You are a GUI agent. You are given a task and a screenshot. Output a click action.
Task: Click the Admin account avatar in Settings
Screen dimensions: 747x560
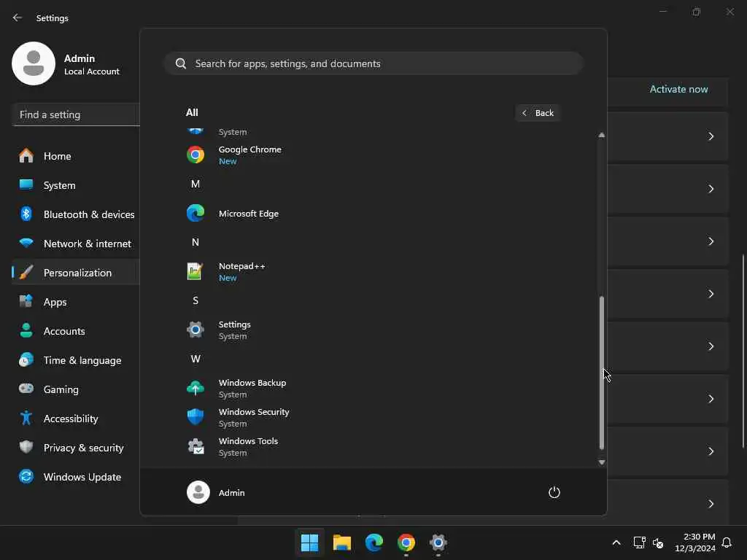[34, 63]
